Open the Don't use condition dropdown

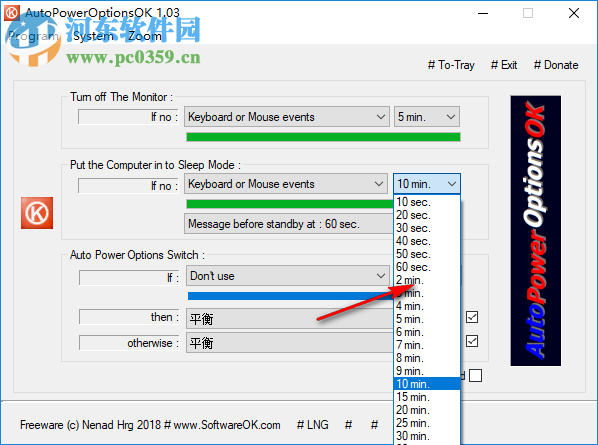tap(288, 276)
